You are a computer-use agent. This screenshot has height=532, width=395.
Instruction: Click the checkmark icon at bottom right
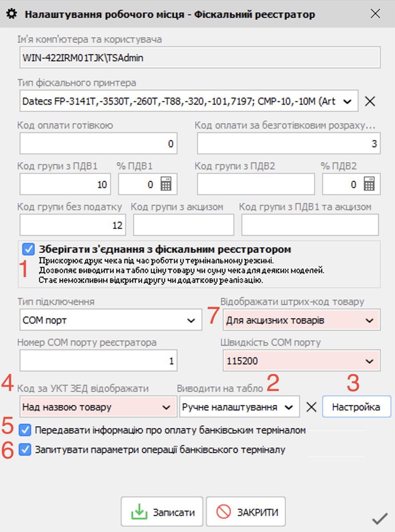pyautogui.click(x=380, y=518)
